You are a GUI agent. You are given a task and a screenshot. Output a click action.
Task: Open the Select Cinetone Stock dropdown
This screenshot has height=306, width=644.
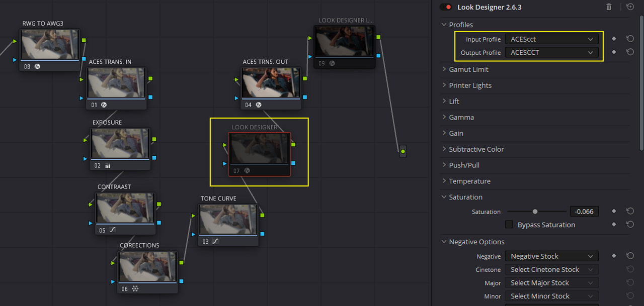(552, 269)
